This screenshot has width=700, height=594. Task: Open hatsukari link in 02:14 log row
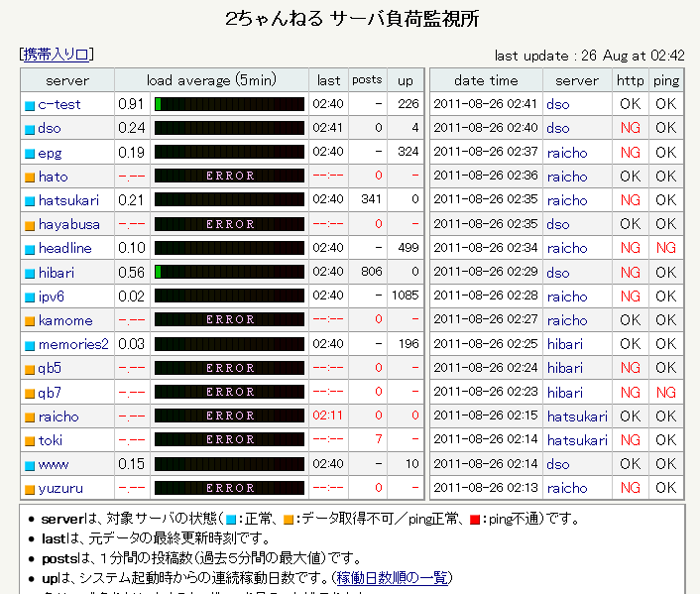pos(577,440)
